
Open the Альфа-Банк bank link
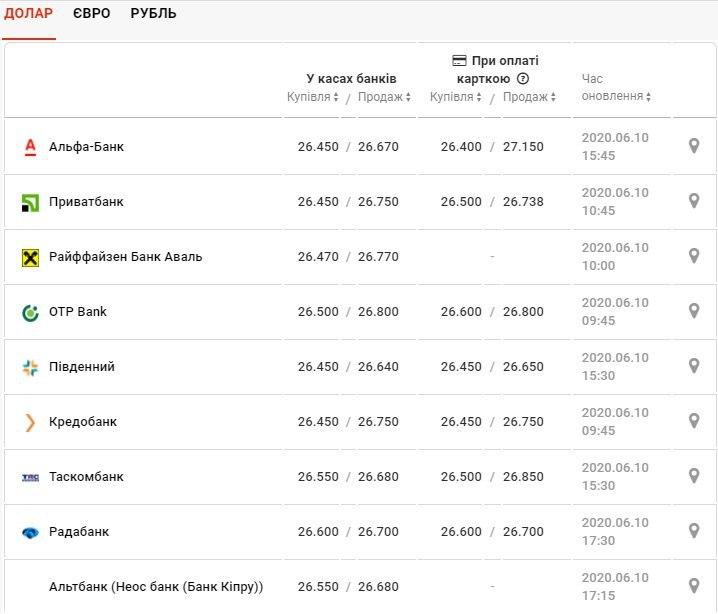coord(86,146)
